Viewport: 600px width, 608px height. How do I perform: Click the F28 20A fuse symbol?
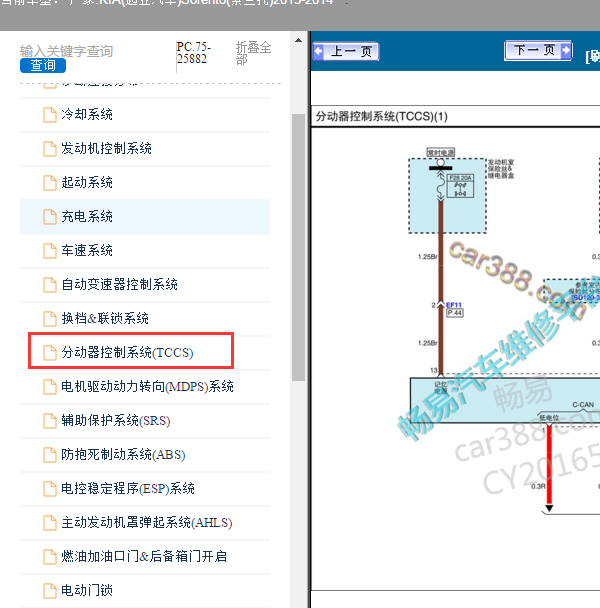[x=460, y=186]
